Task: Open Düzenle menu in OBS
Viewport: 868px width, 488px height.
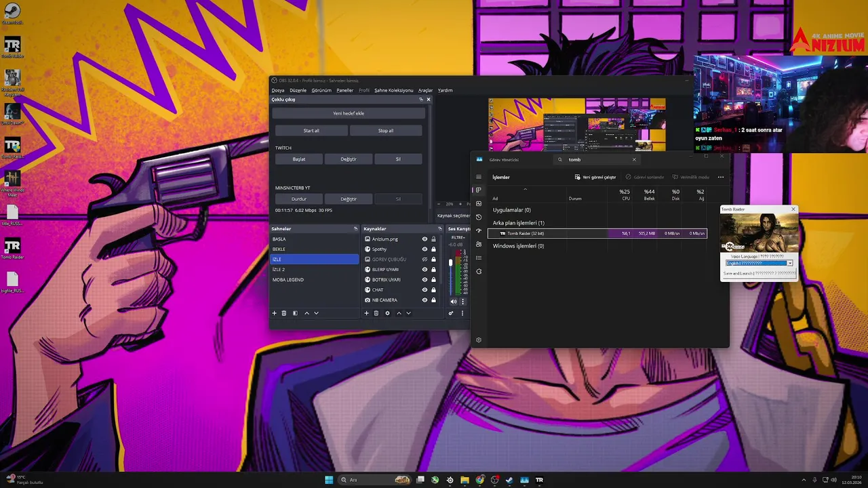Action: (x=298, y=90)
